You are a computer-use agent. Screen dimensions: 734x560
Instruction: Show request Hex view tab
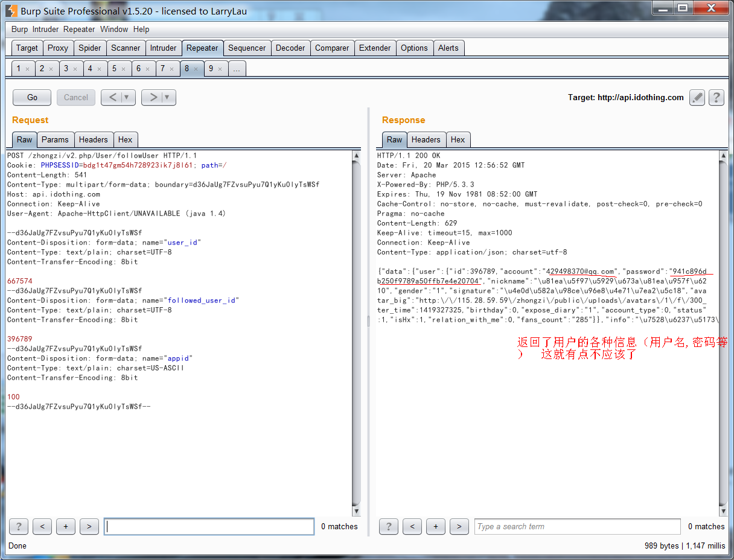pos(126,139)
